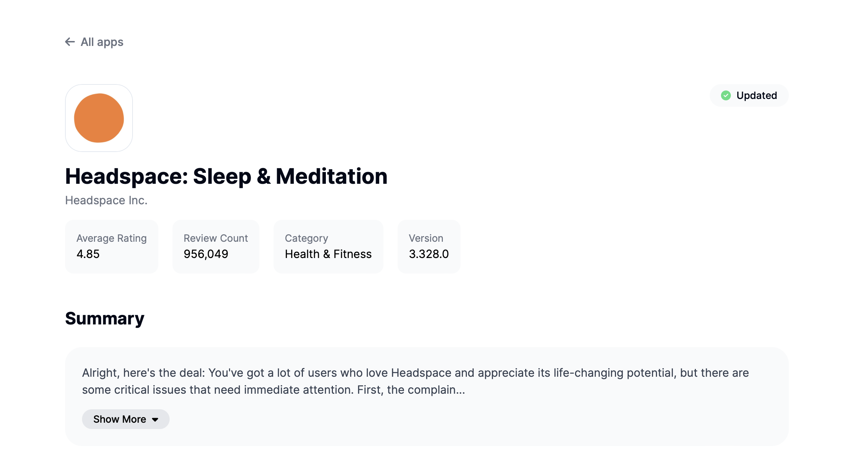Click the green checkmark icon

[726, 95]
